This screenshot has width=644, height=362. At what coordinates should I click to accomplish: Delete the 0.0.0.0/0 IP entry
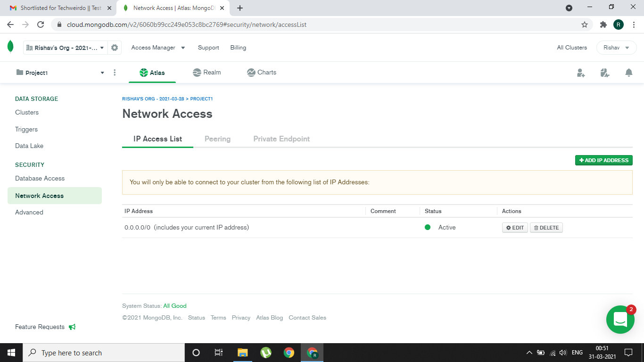pyautogui.click(x=546, y=227)
